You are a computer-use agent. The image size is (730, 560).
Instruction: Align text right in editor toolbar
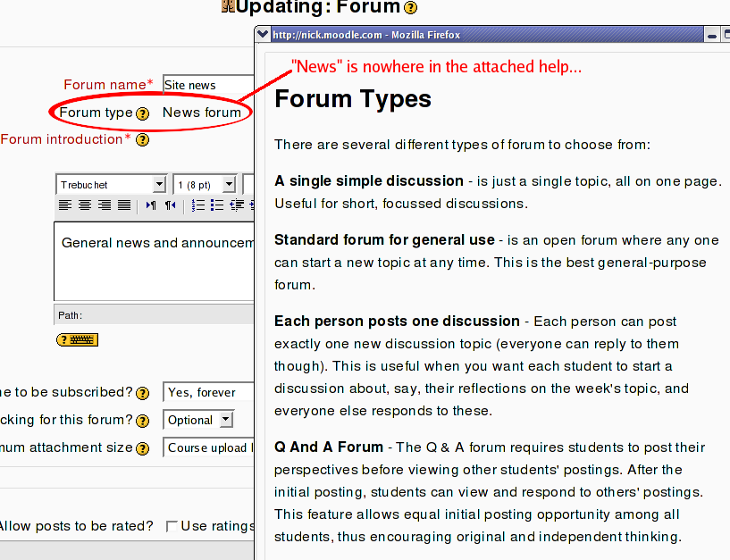[x=105, y=205]
